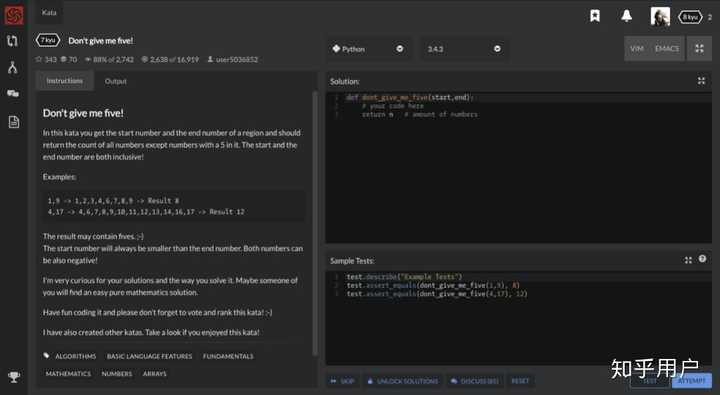
Task: Click the SKIP button
Action: tap(342, 381)
